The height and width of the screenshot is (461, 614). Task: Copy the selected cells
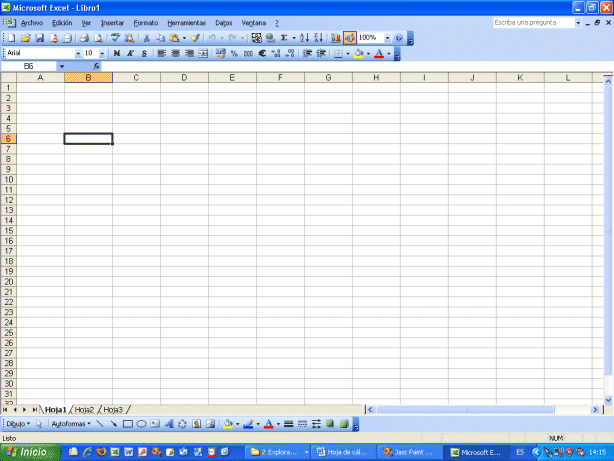tap(161, 38)
